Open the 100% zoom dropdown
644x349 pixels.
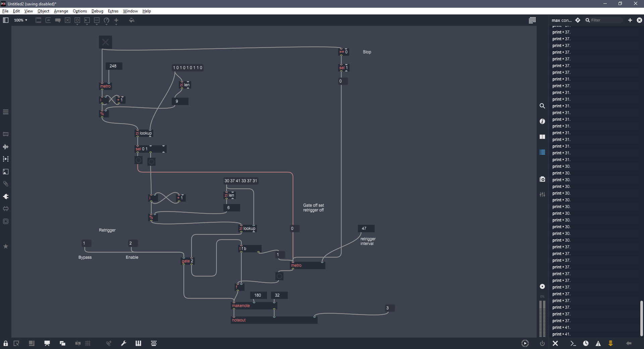(x=21, y=20)
